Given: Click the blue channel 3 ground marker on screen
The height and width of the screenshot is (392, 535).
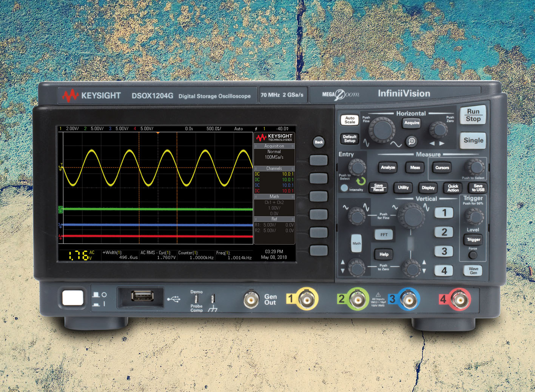Looking at the screenshot, I should 60,225.
